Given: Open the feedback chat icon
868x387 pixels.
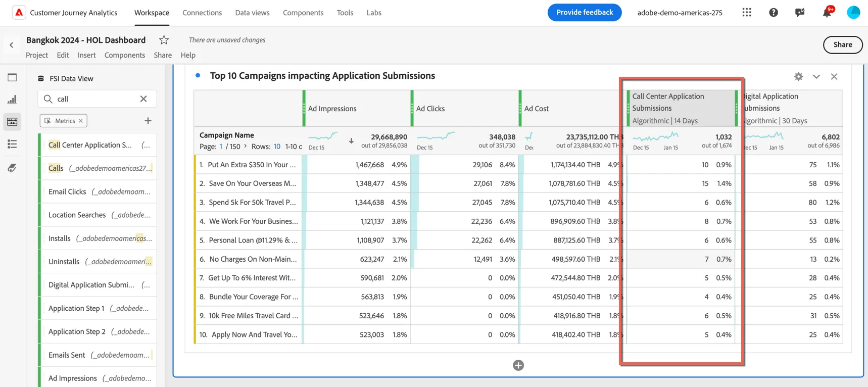Looking at the screenshot, I should tap(800, 13).
